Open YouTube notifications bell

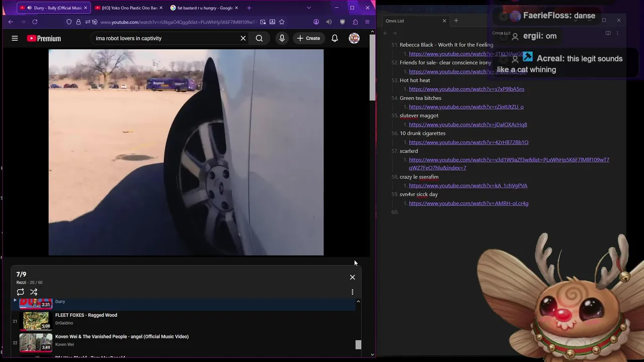pyautogui.click(x=335, y=38)
